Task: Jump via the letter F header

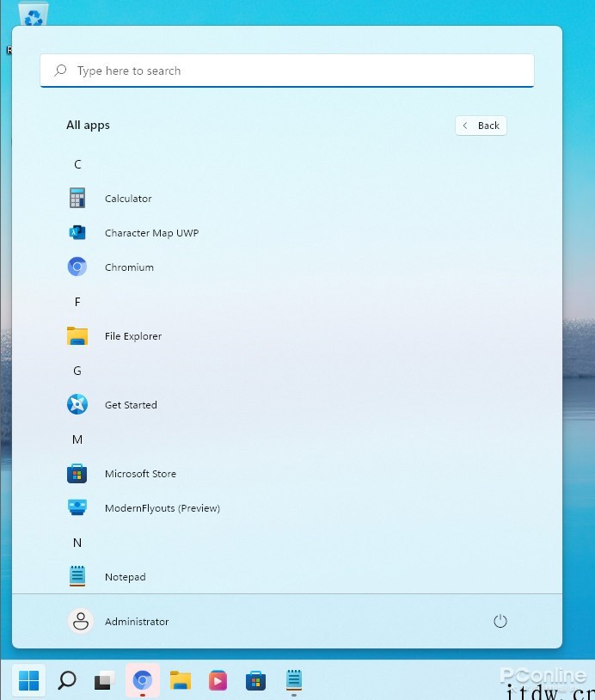Action: (x=77, y=302)
